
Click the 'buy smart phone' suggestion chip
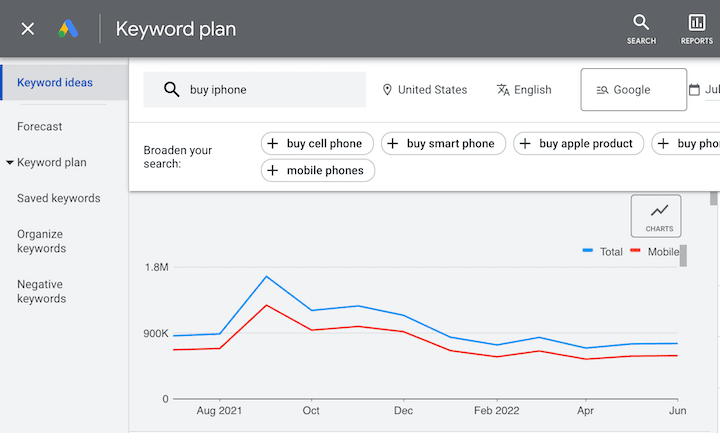coord(444,143)
